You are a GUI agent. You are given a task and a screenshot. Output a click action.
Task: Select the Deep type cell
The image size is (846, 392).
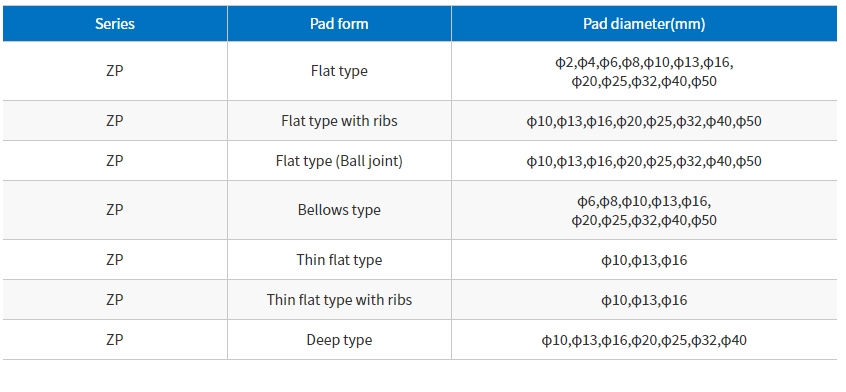click(339, 340)
